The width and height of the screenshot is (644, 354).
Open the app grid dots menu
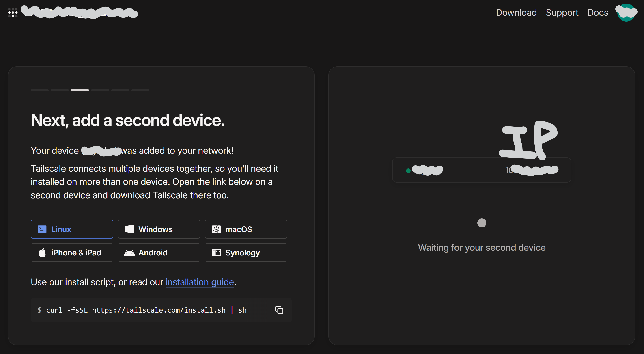coord(13,13)
